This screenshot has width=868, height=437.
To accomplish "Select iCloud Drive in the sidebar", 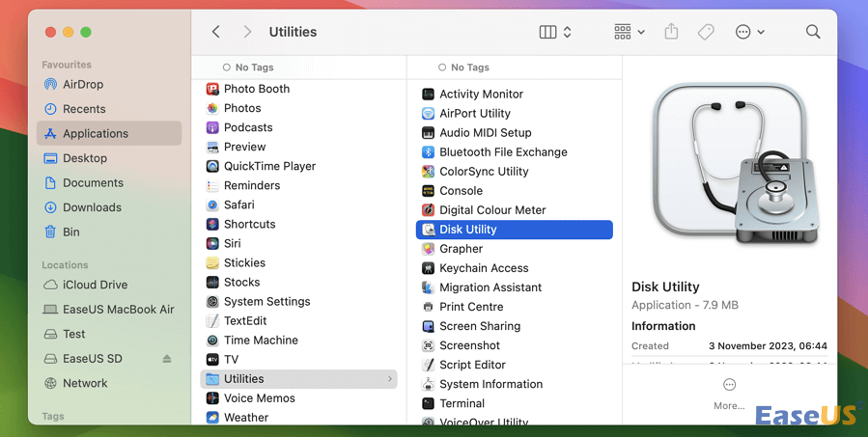I will tap(95, 285).
